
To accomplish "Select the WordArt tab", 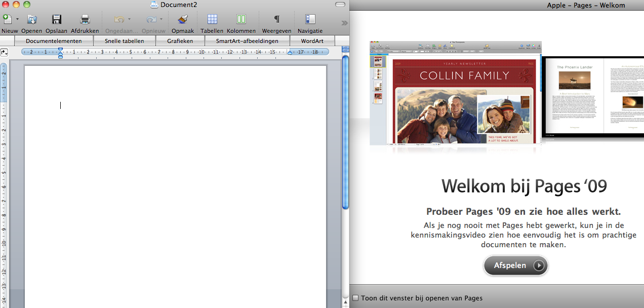I will (x=312, y=41).
